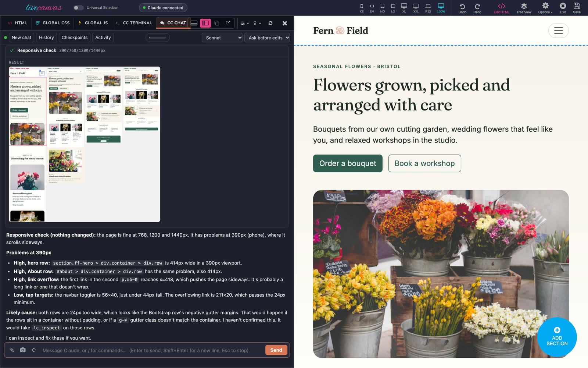Click the Activity button
This screenshot has width=588, height=368.
tap(103, 38)
